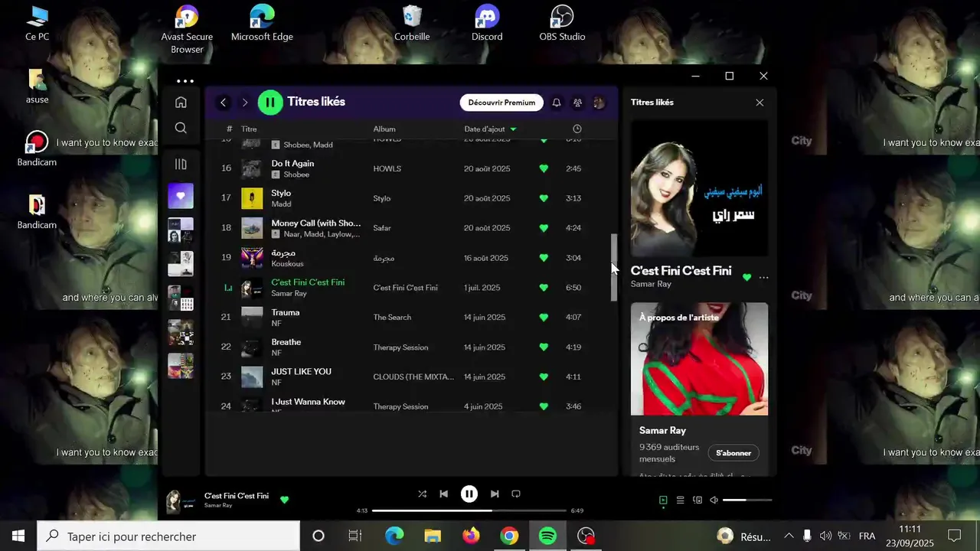Open Liked Songs heart playlist in sidebar
The image size is (980, 551).
click(181, 196)
